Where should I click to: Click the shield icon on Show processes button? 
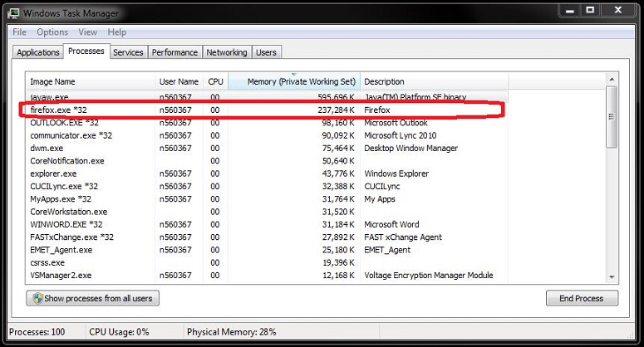click(37, 298)
